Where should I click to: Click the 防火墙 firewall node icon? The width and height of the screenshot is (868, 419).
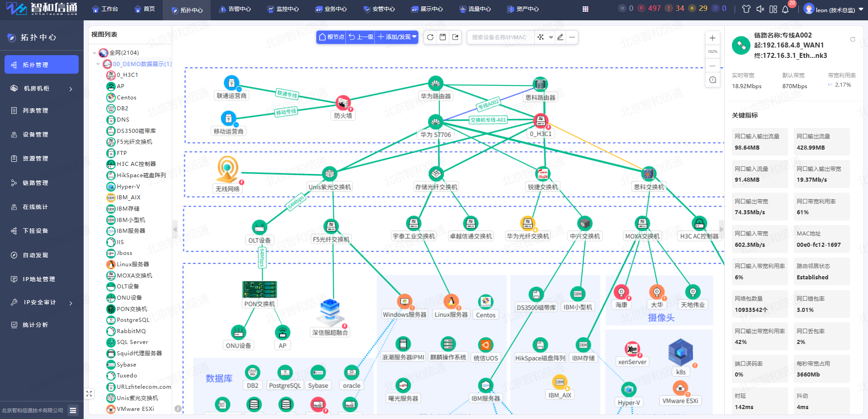tap(343, 103)
